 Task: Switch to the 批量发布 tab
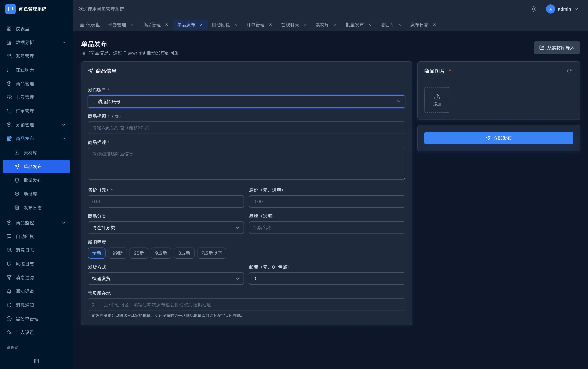coord(355,25)
